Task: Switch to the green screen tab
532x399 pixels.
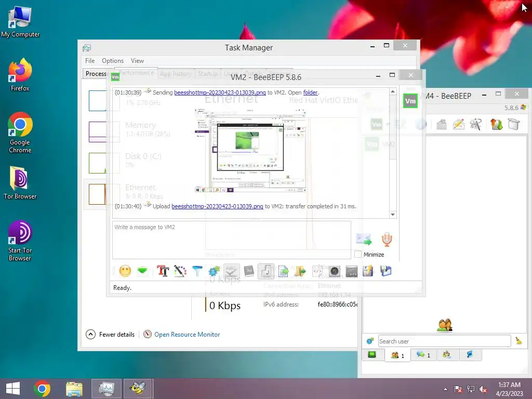Action: point(372,354)
